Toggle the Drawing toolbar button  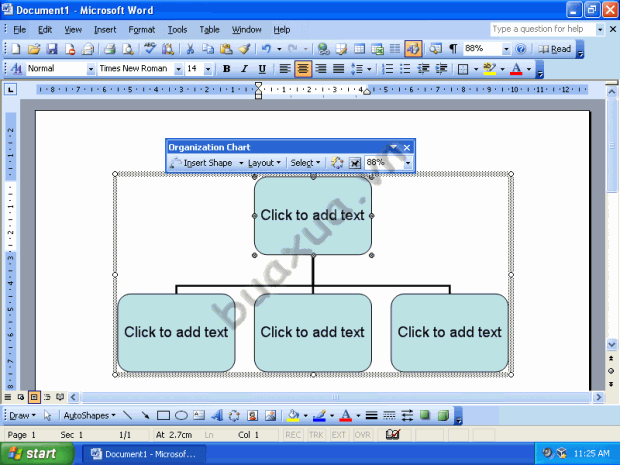[x=413, y=49]
